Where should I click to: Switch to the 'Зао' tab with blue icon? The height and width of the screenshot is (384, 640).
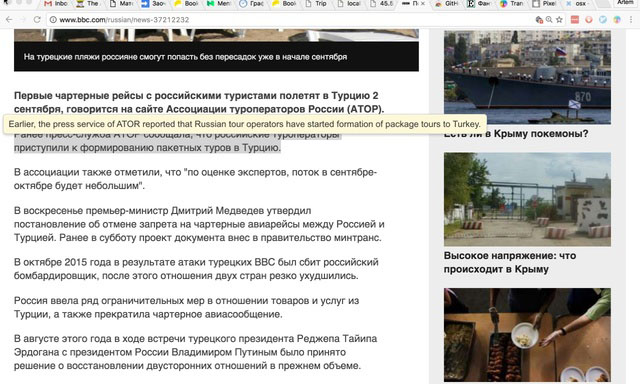[153, 4]
